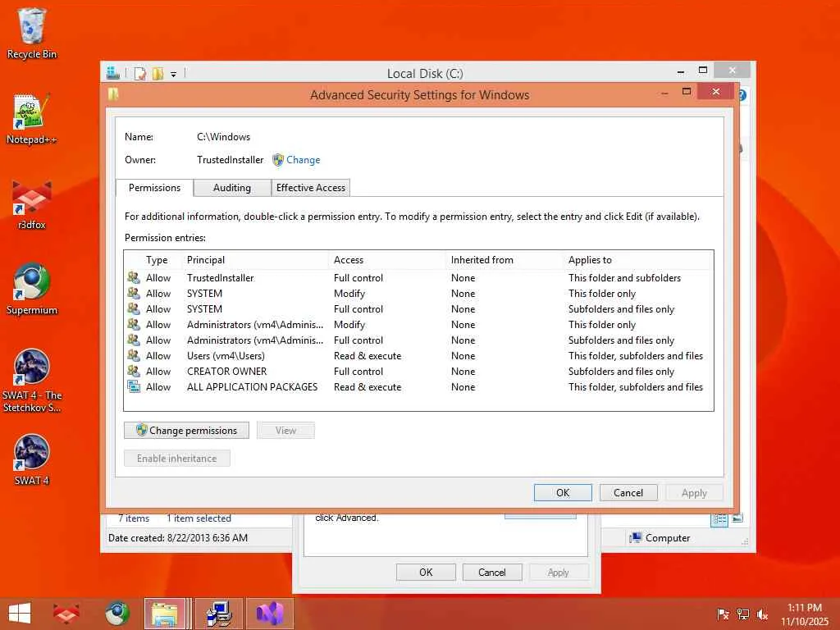
Task: Switch to large icons view in Explorer
Action: point(737,518)
